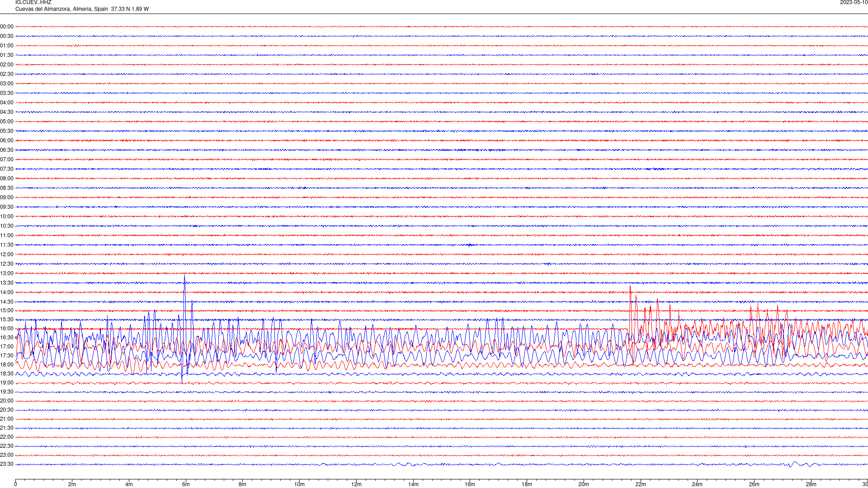Select the 23:30 time row label

(x=7, y=464)
